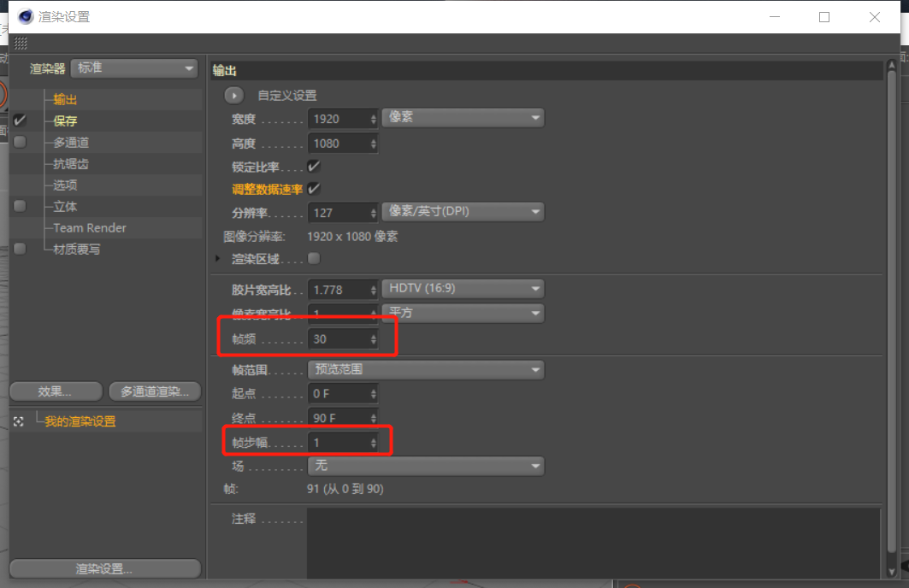Enable the 多通道 checkbox in the sidebar
Viewport: 909px width, 588px height.
(19, 141)
